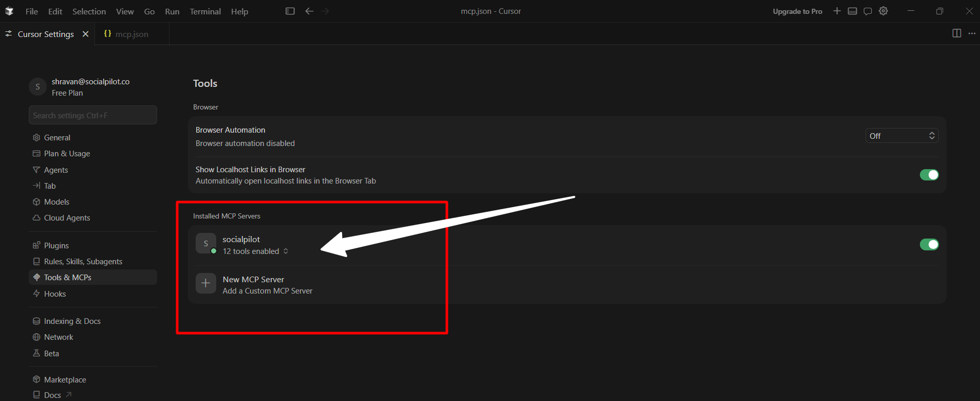The width and height of the screenshot is (980, 401).
Task: Click the user avatar with letter S
Action: pos(37,87)
